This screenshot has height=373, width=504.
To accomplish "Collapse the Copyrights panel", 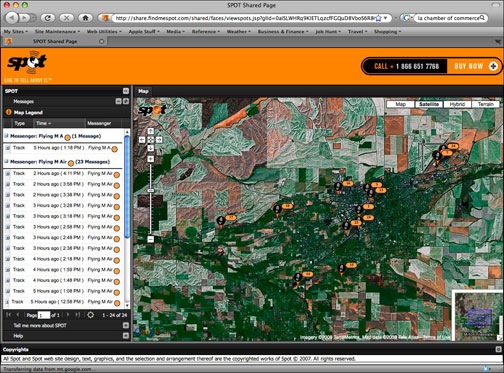I will 498,349.
